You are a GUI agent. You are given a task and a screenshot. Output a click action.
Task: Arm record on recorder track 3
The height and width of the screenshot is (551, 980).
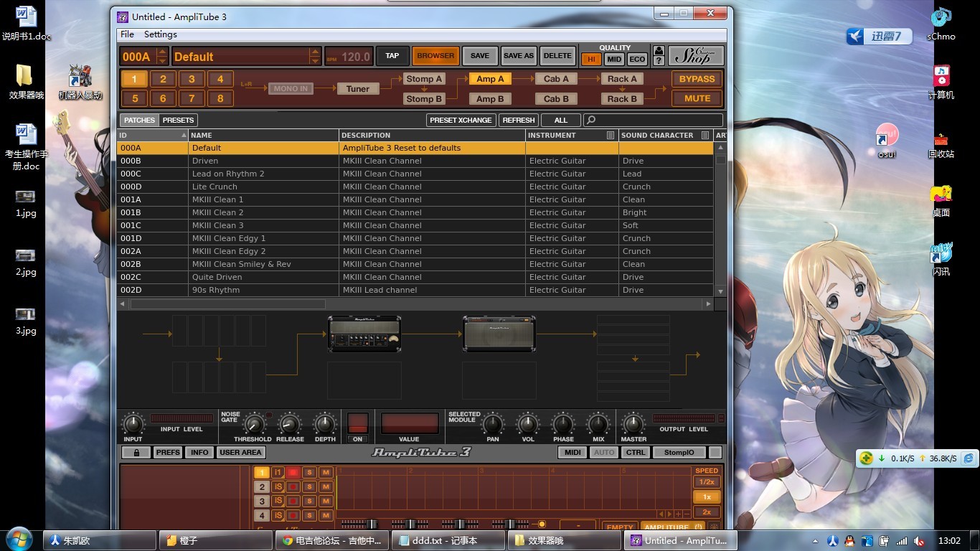(x=293, y=501)
